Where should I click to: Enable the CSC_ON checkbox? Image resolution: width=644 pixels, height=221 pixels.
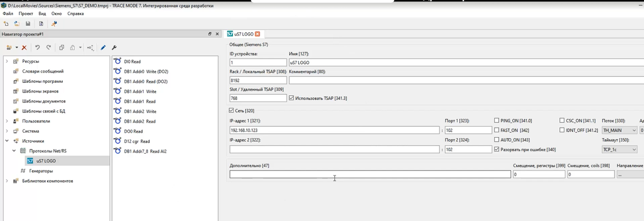tap(562, 120)
